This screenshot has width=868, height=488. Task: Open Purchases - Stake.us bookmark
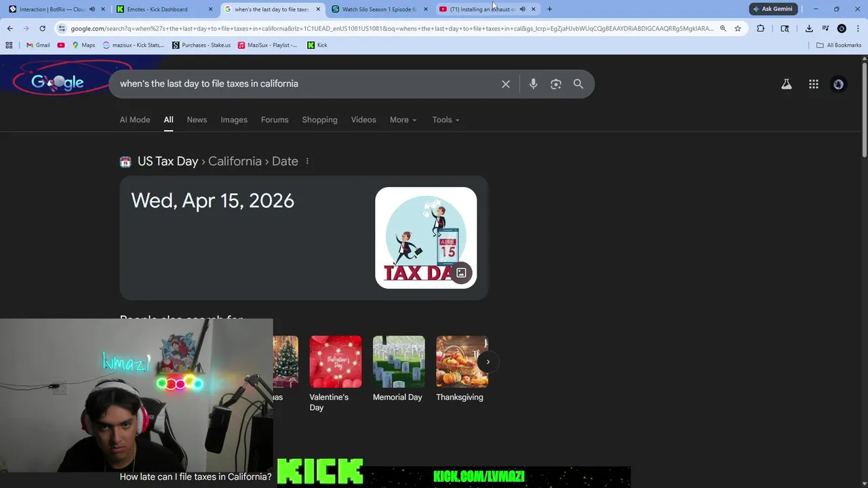(201, 45)
